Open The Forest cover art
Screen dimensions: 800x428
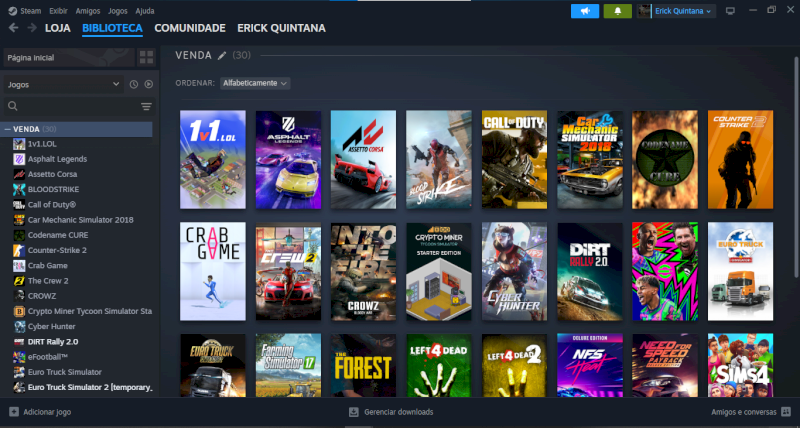pyautogui.click(x=363, y=365)
